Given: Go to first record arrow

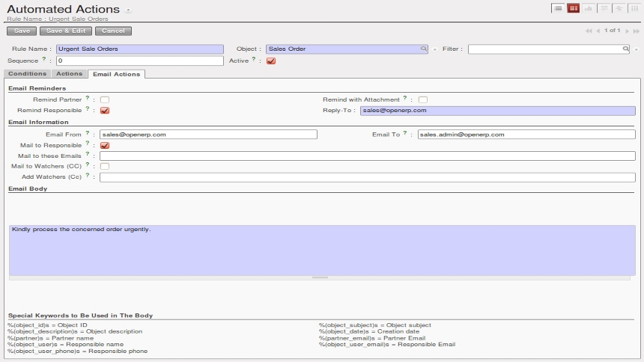Looking at the screenshot, I should [589, 31].
